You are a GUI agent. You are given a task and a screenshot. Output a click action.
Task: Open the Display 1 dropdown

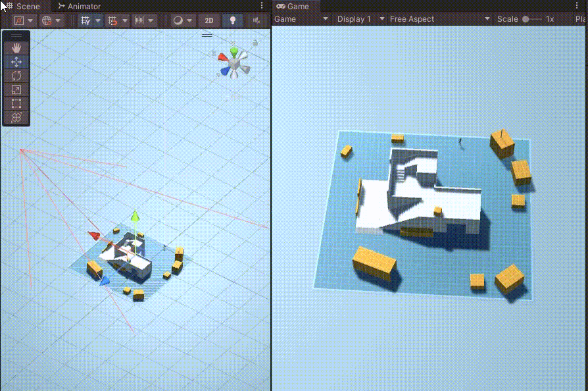coord(360,19)
